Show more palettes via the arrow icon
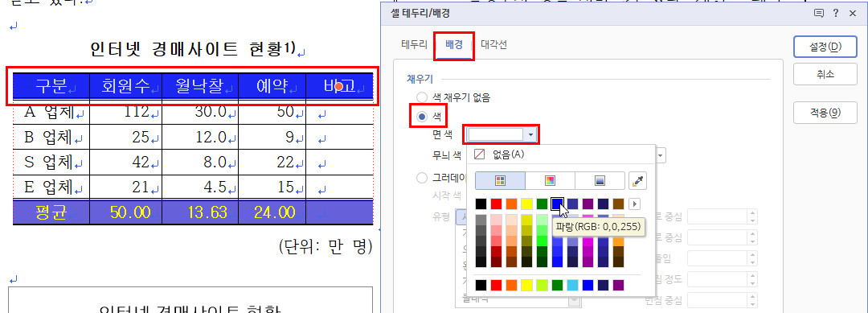This screenshot has width=868, height=313. (634, 204)
